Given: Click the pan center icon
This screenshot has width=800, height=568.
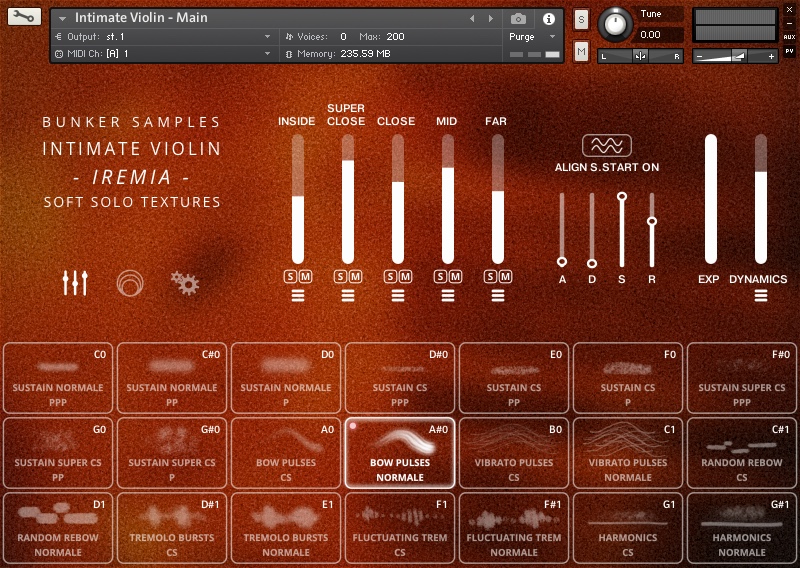Looking at the screenshot, I should 640,56.
